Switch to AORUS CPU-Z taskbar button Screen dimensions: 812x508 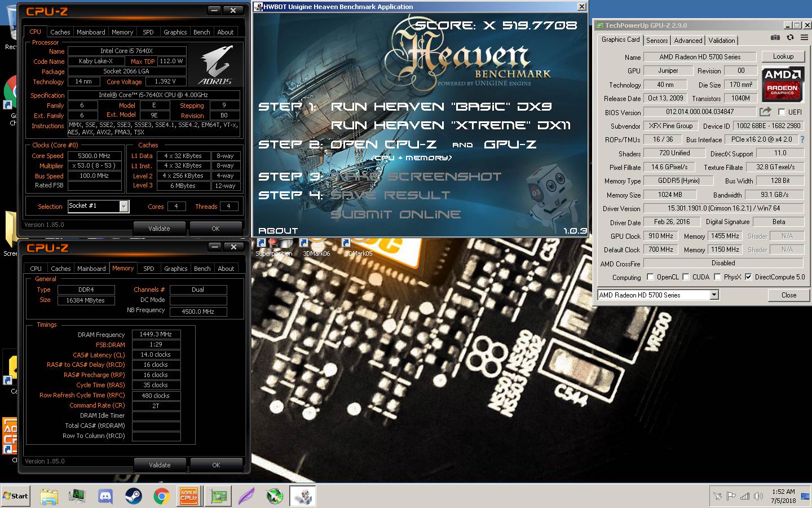189,496
